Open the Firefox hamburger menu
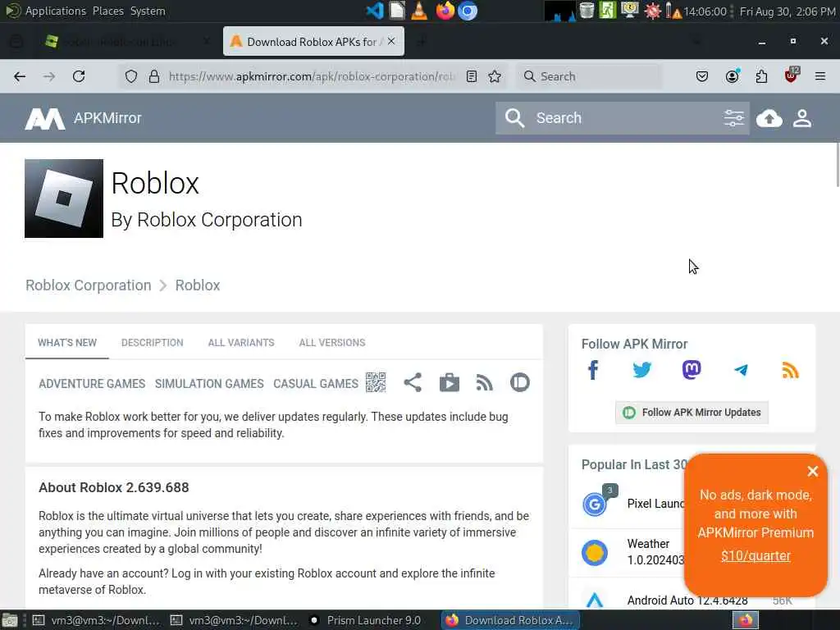The height and width of the screenshot is (630, 840). pos(820,76)
